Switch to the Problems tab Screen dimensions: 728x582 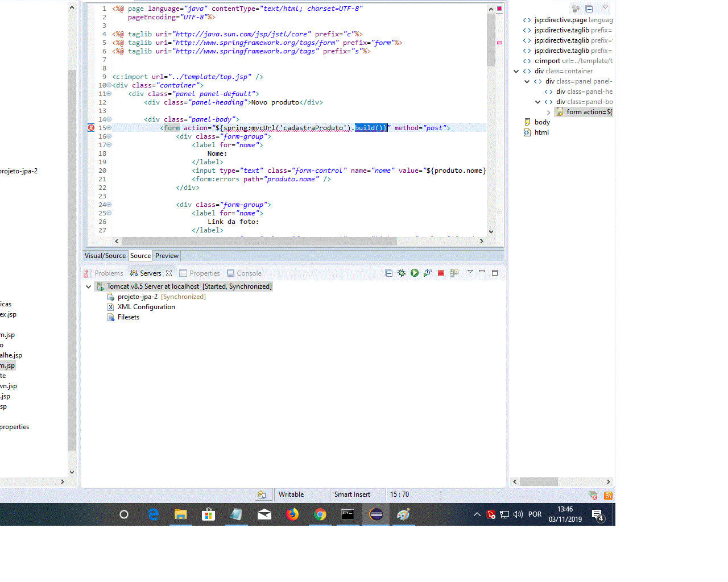click(x=103, y=273)
